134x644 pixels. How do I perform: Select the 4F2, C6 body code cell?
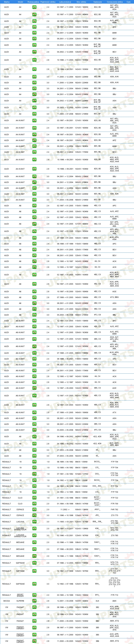[x=97, y=315]
